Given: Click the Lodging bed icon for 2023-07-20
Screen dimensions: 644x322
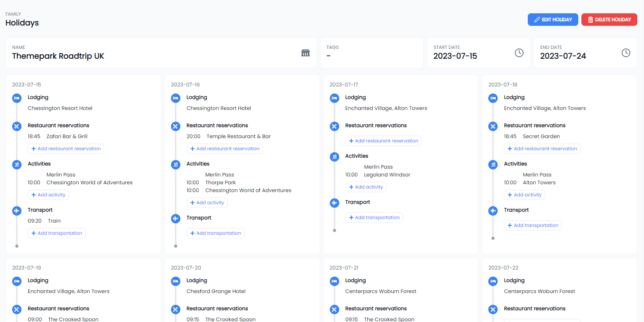Looking at the screenshot, I should pos(176,281).
